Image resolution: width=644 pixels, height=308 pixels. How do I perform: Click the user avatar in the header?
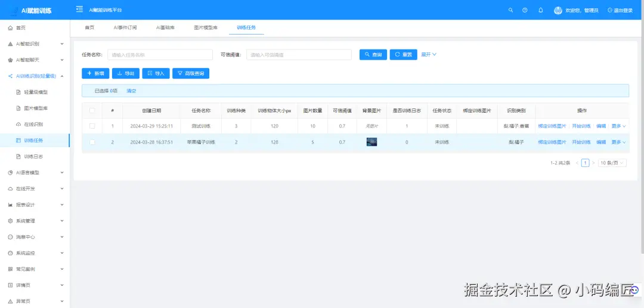coord(558,10)
